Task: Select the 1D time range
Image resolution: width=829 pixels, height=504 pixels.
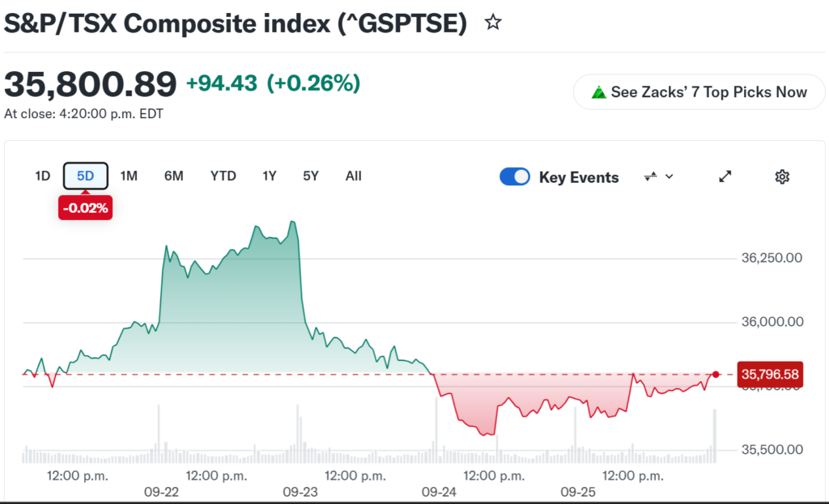Action: pos(42,176)
